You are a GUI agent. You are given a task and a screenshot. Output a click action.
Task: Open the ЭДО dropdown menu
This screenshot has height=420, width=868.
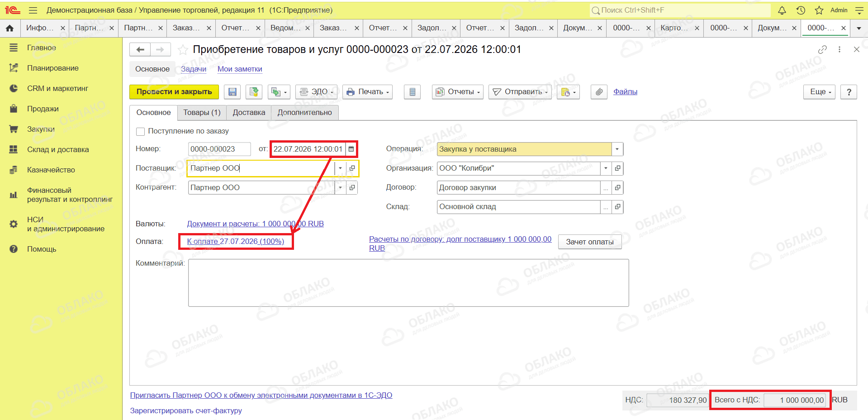click(x=317, y=92)
